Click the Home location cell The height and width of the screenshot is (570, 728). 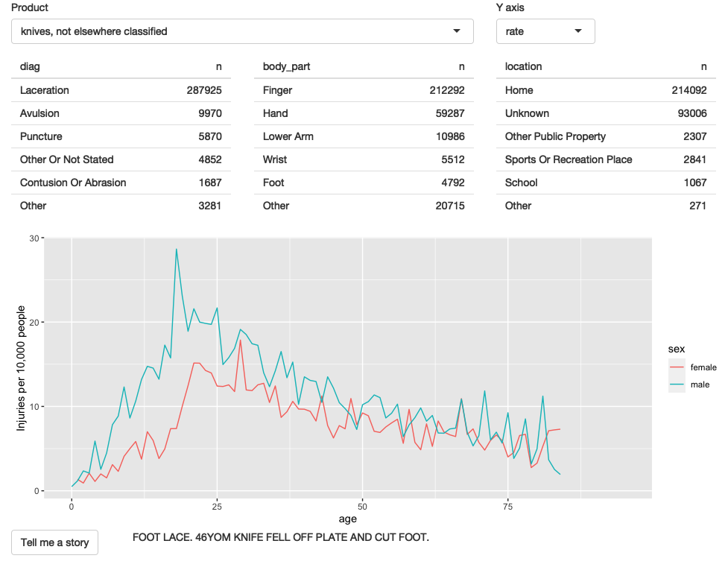pyautogui.click(x=519, y=90)
